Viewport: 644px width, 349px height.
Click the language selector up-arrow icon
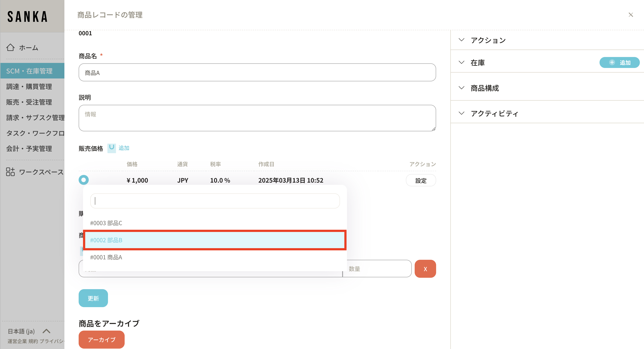46,331
